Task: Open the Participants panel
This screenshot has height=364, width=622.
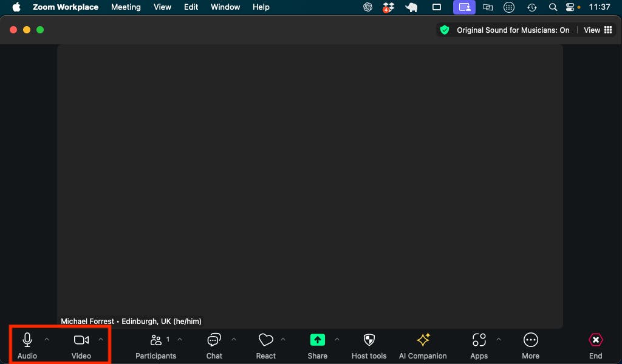Action: (155, 345)
